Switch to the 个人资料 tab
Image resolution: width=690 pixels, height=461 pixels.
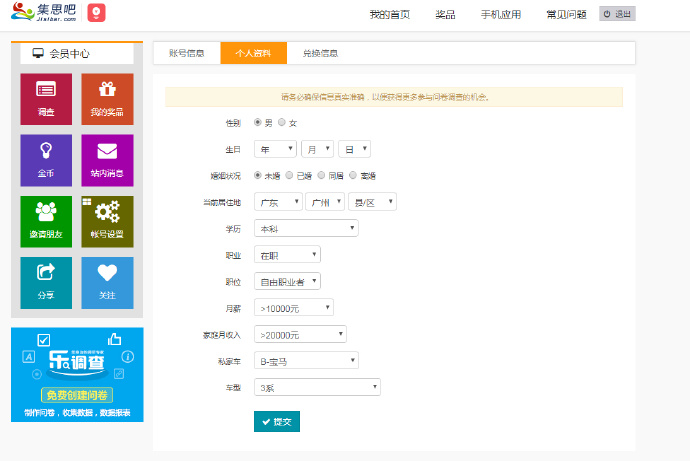[253, 53]
